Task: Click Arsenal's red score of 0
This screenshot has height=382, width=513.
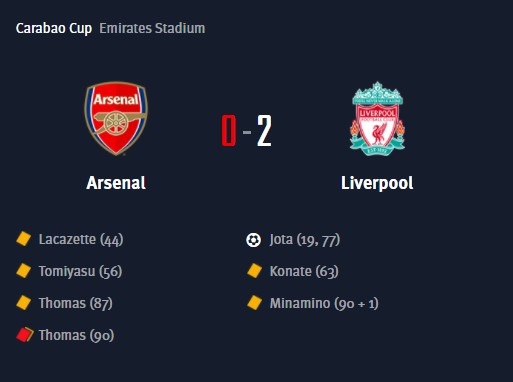Action: pyautogui.click(x=229, y=131)
